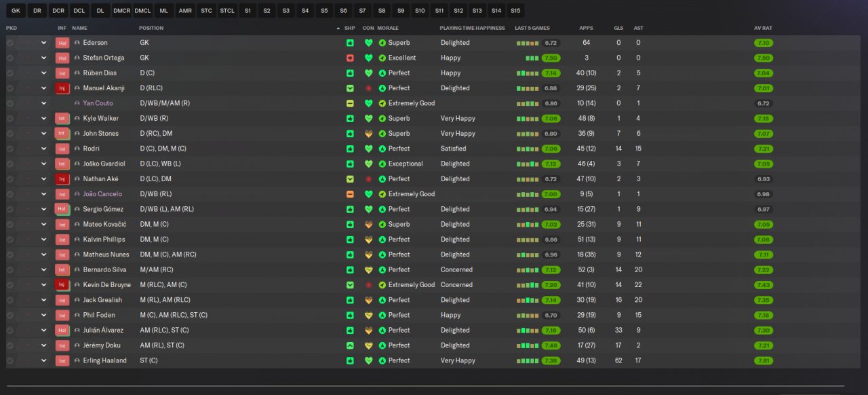Click Kevin De Bruyne's 7.43 average rating

click(x=764, y=285)
